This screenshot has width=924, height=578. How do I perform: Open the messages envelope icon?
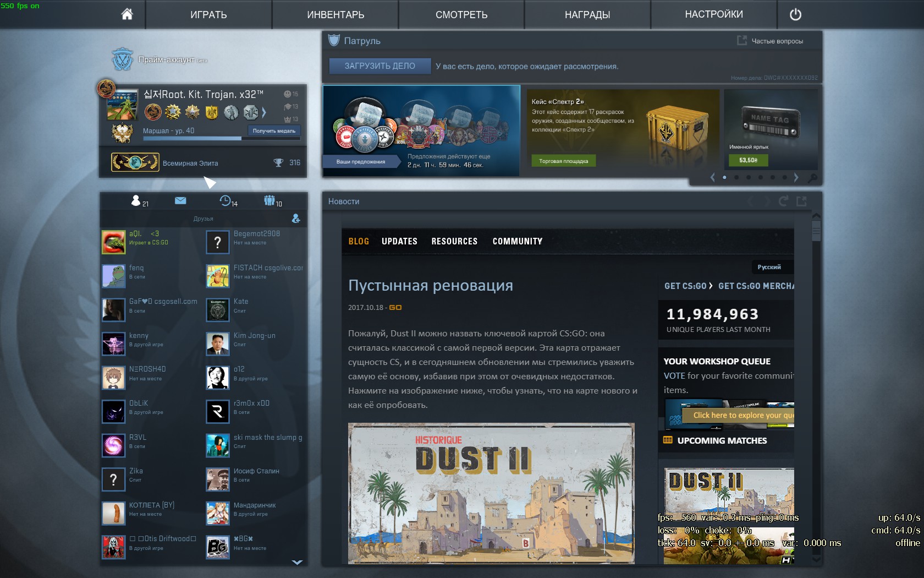pos(180,200)
